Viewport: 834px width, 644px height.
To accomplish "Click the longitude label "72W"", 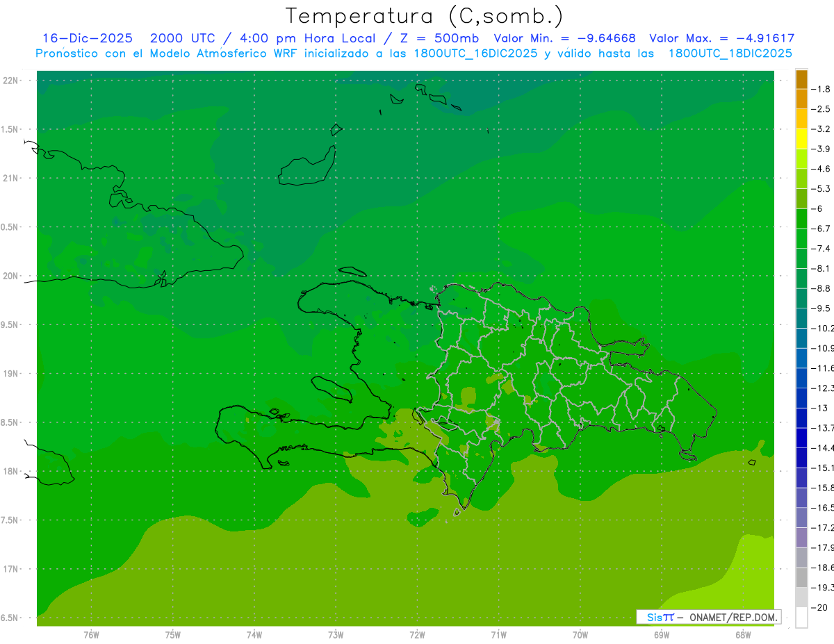I will (417, 635).
